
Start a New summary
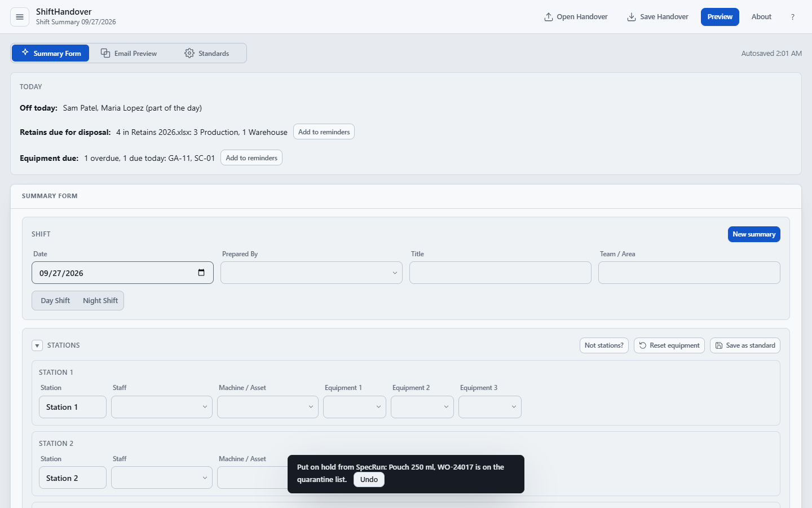(x=754, y=234)
